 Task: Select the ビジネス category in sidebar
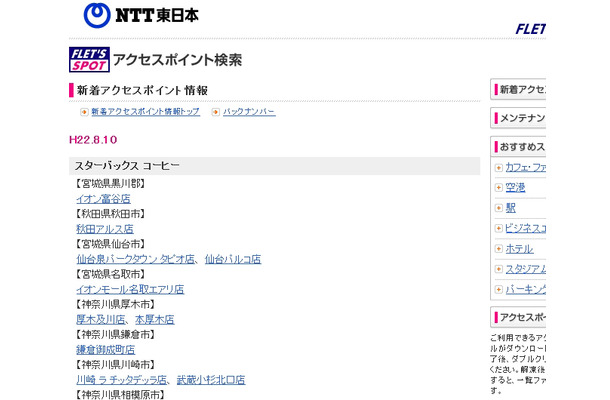click(525, 228)
